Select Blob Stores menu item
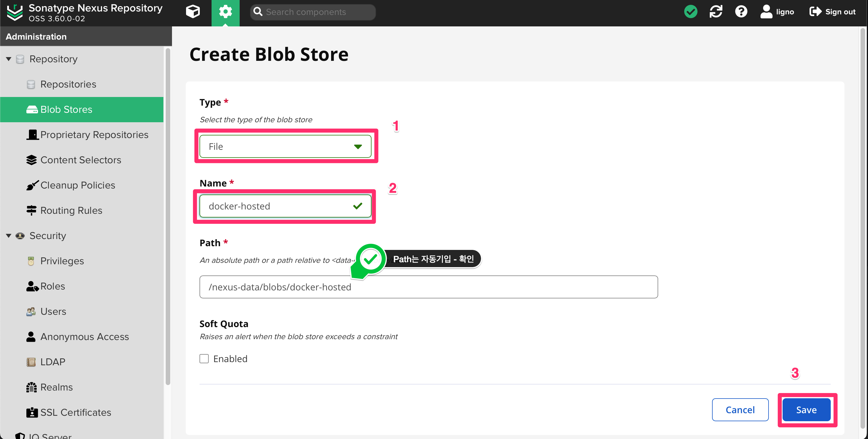868x439 pixels. tap(66, 110)
